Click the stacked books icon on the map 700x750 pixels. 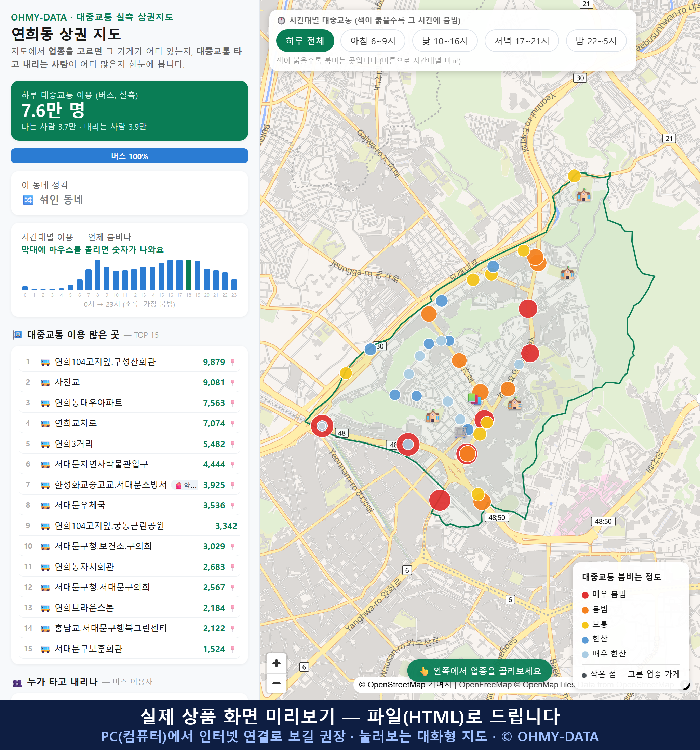click(474, 398)
